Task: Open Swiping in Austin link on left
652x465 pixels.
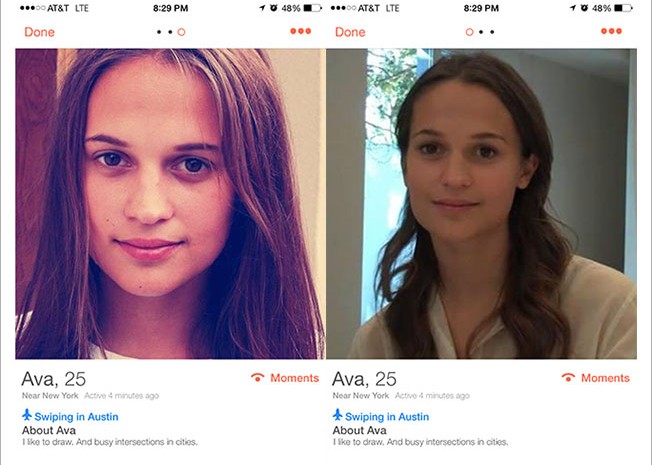Action: [x=77, y=416]
